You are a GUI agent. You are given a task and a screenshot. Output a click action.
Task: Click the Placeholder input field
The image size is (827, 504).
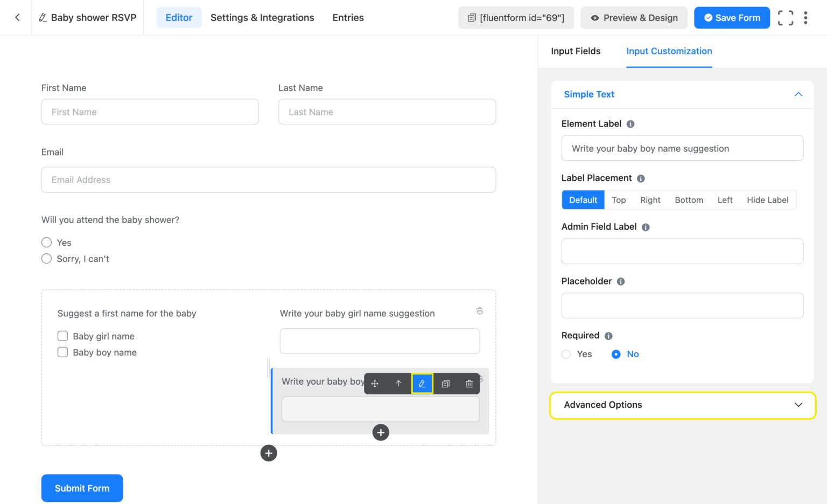pos(682,306)
